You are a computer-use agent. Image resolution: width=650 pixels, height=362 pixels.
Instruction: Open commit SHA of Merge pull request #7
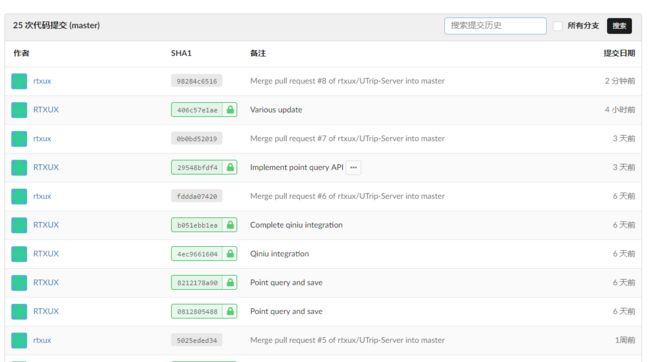196,138
